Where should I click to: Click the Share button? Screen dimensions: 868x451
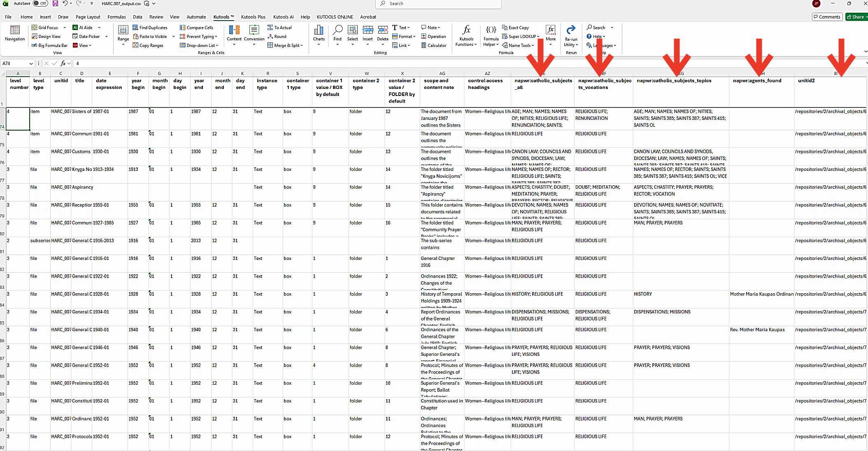(856, 17)
